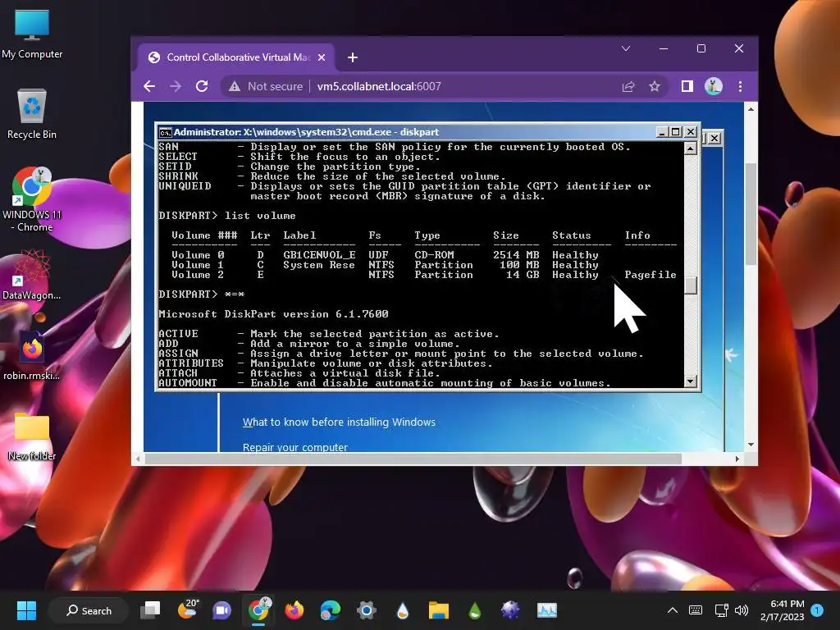
Task: Click the browser page vertical scrollbar thumb
Action: click(751, 214)
